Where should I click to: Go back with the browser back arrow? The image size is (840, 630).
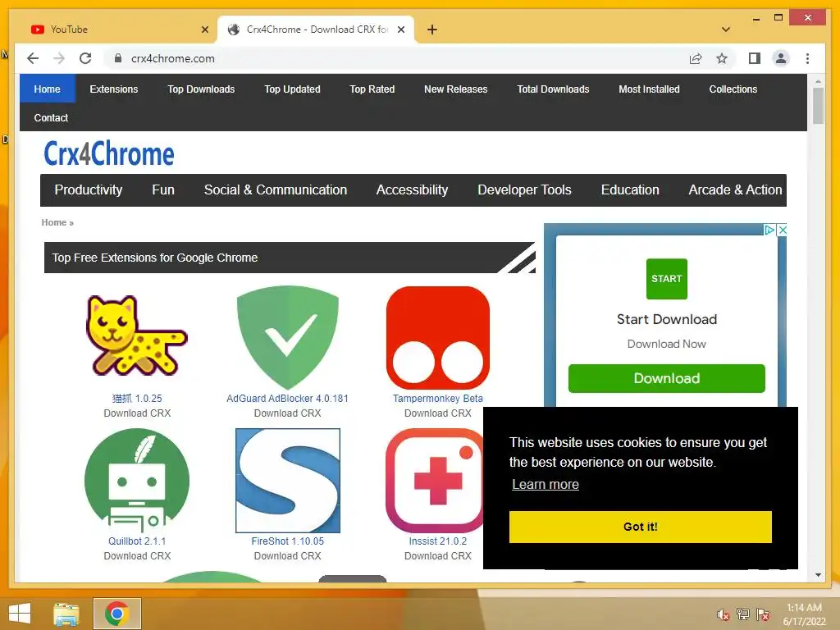(x=33, y=58)
